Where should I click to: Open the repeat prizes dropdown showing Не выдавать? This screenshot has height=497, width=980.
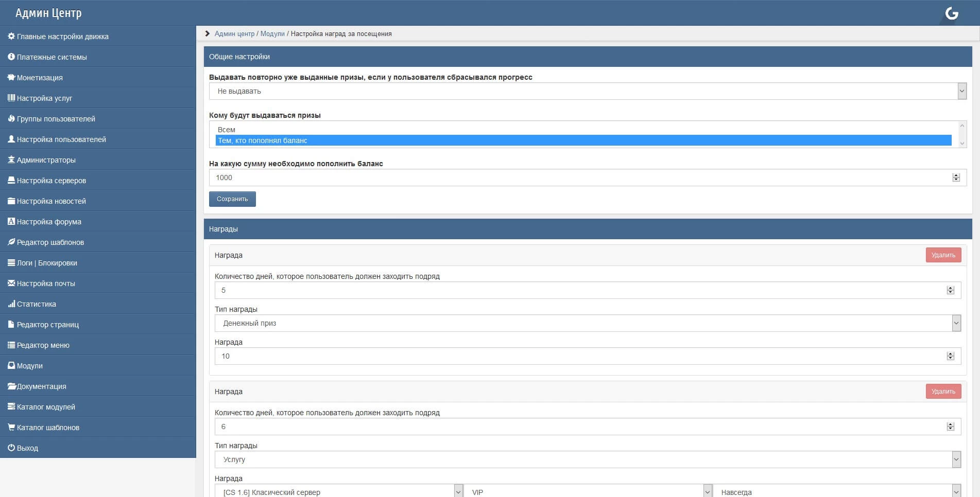(588, 91)
